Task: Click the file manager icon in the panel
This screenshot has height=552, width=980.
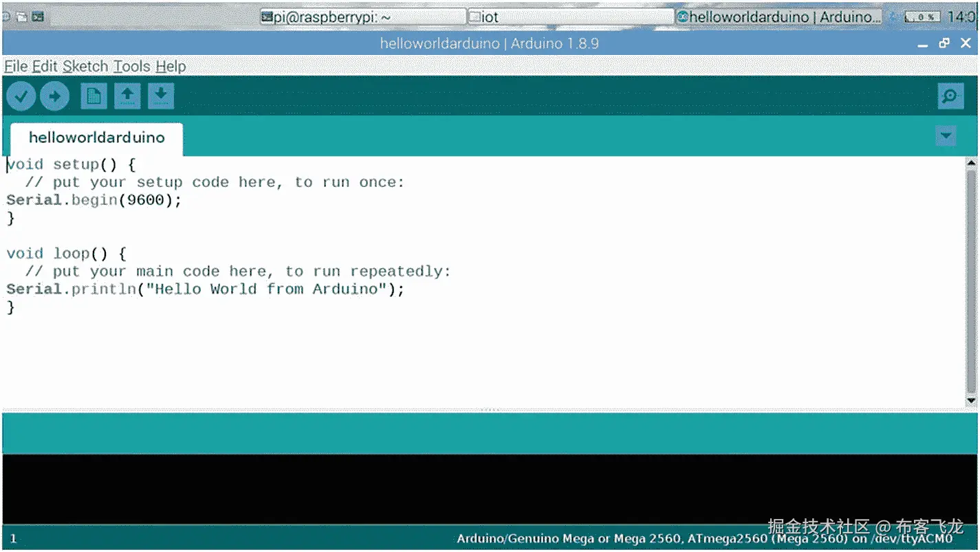Action: [22, 16]
